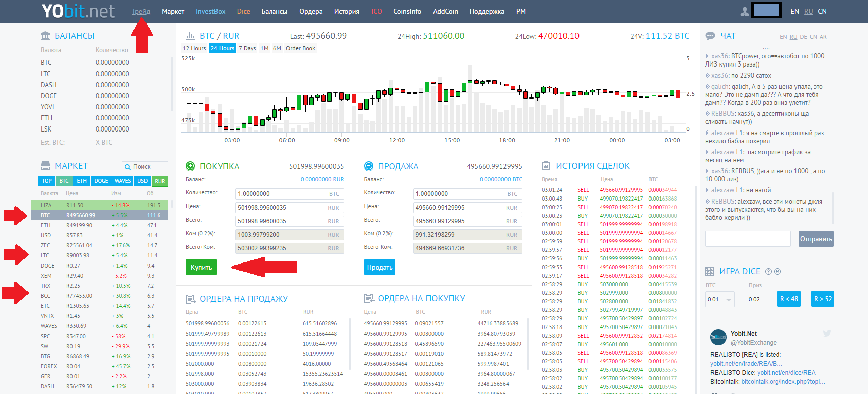Screen dimensions: 868x394
Task: Set chat language to DE
Action: click(x=803, y=37)
